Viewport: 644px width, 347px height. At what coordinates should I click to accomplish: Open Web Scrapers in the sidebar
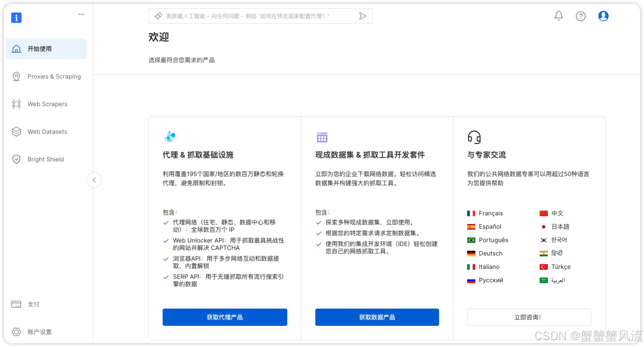pos(46,104)
